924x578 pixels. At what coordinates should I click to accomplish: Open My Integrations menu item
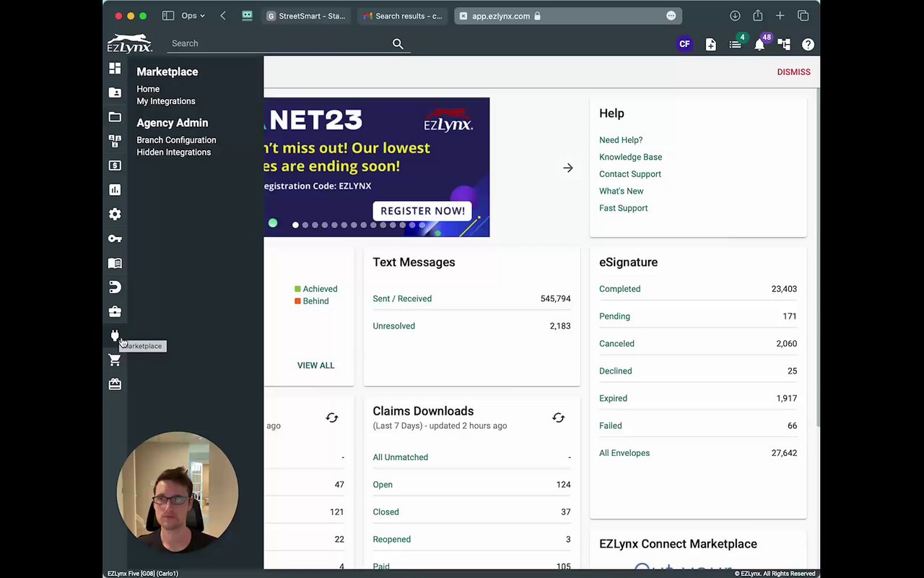pos(166,101)
